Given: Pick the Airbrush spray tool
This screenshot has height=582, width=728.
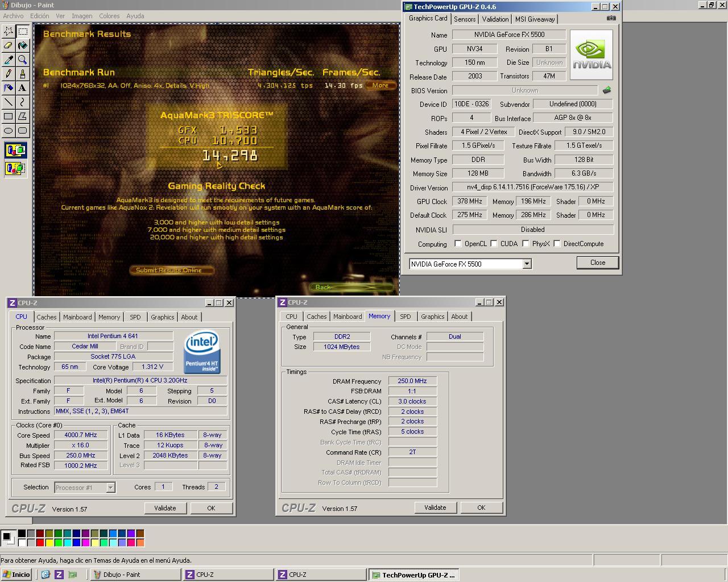Looking at the screenshot, I should click(x=9, y=88).
